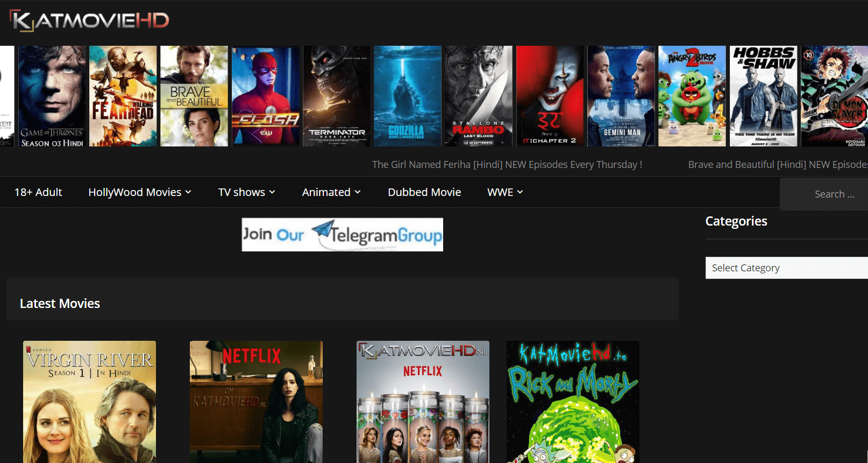The height and width of the screenshot is (463, 868).
Task: Open The Girl Named Feriha ticker link
Action: [507, 165]
